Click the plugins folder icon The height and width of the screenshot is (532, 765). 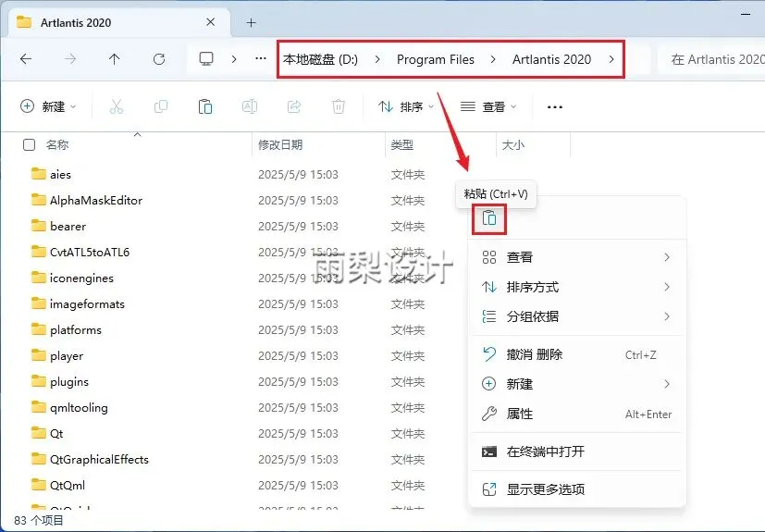(39, 381)
